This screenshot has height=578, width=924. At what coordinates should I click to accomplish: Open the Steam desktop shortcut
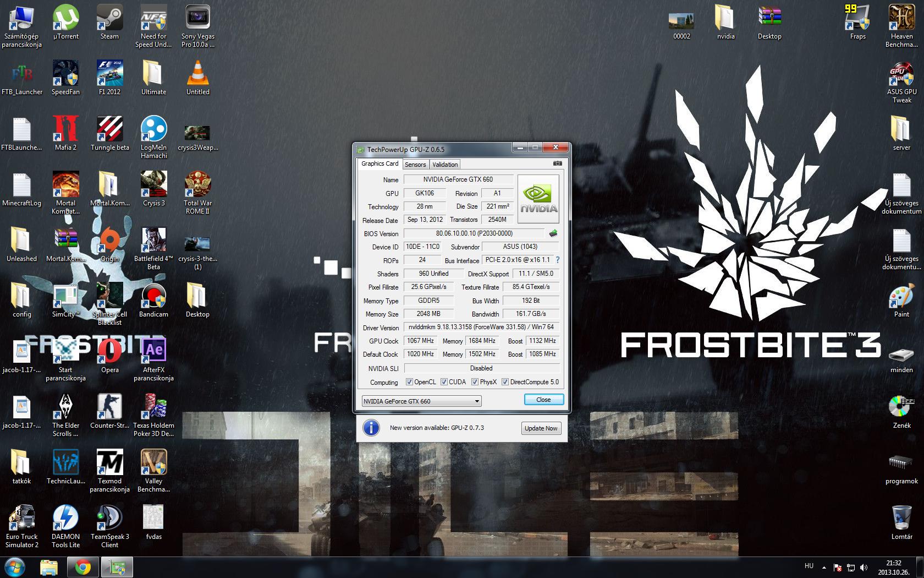pos(109,23)
